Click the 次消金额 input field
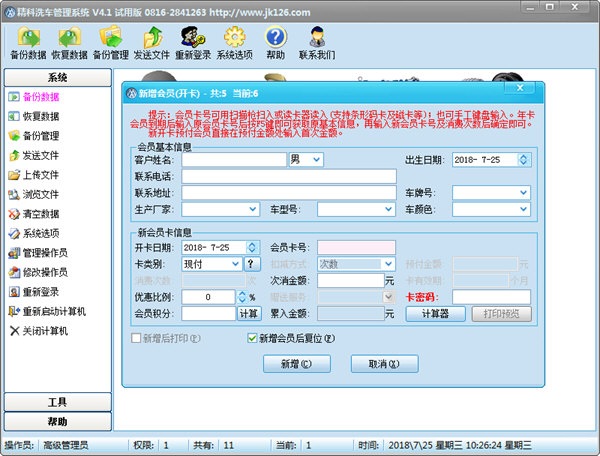Screen dimensions: 600x456 [x=351, y=280]
